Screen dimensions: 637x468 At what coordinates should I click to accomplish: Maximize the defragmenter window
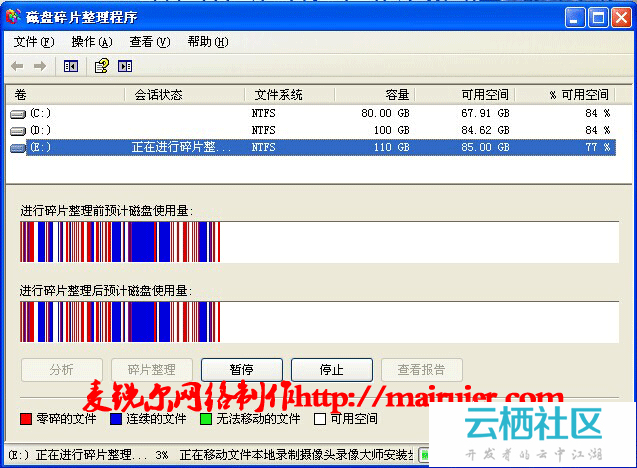(598, 17)
